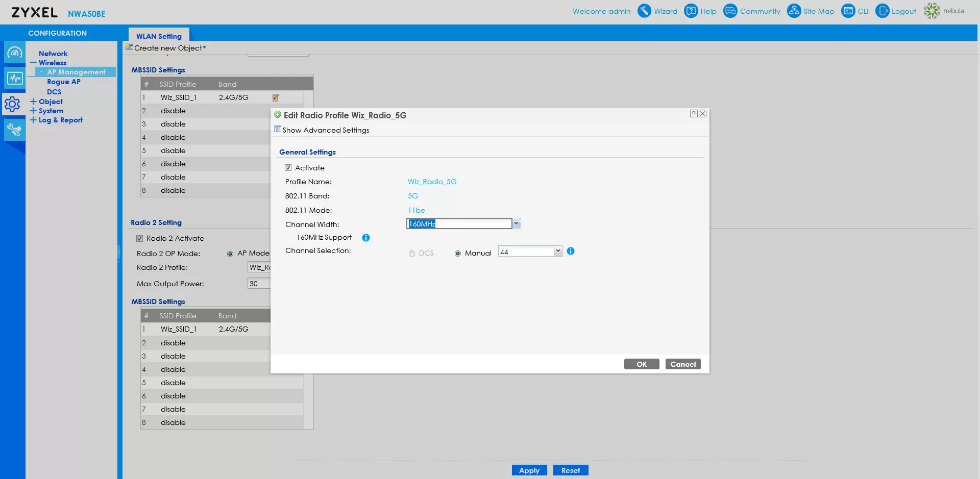Open the Monitor sidebar icon
Viewport: 980px width, 479px height.
pyautogui.click(x=14, y=78)
